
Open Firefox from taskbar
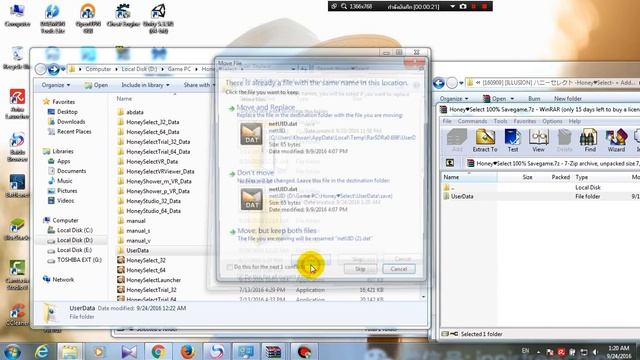pos(187,351)
